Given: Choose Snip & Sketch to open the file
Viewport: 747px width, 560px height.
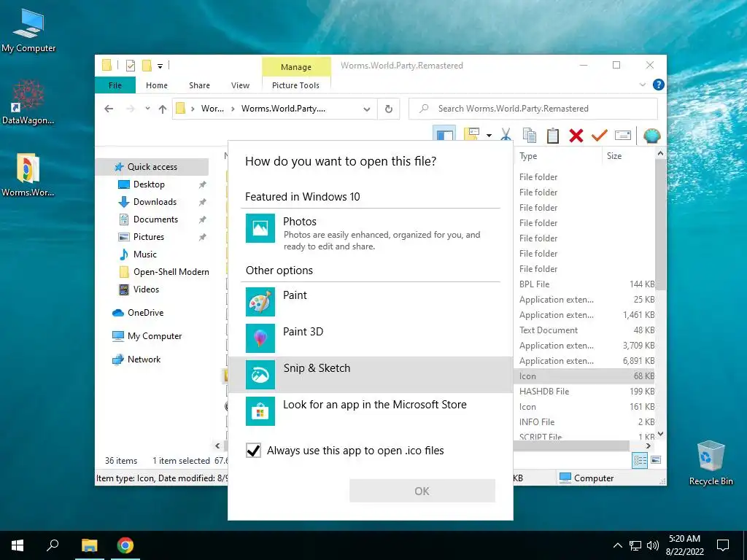Looking at the screenshot, I should [370, 374].
